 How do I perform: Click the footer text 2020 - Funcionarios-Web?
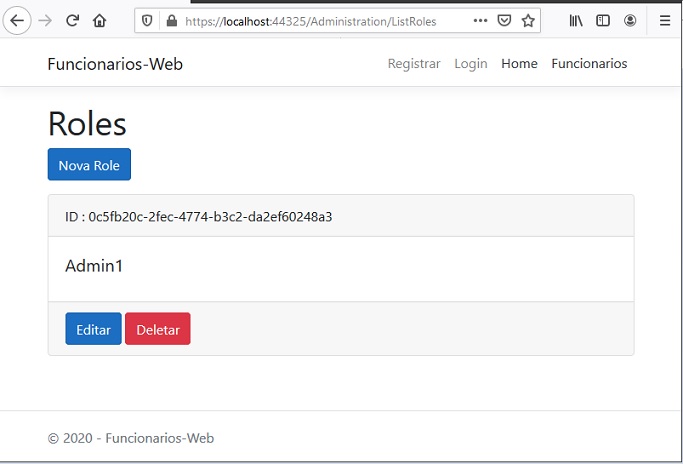tap(139, 438)
